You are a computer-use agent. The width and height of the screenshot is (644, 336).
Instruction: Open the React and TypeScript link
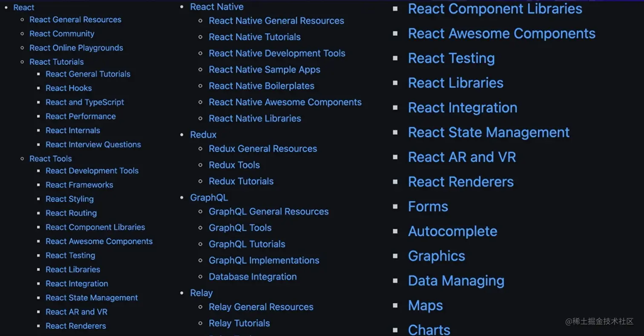[x=85, y=102]
